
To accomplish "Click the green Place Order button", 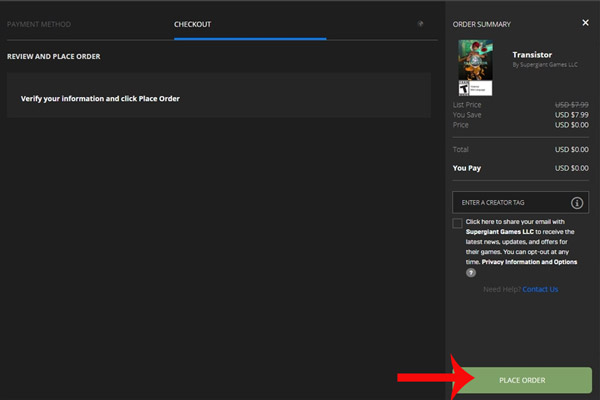I will [521, 380].
